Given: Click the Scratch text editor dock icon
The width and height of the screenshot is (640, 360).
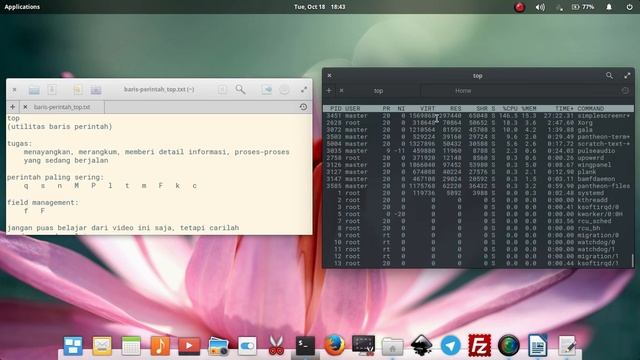Looking at the screenshot, I should 567,346.
